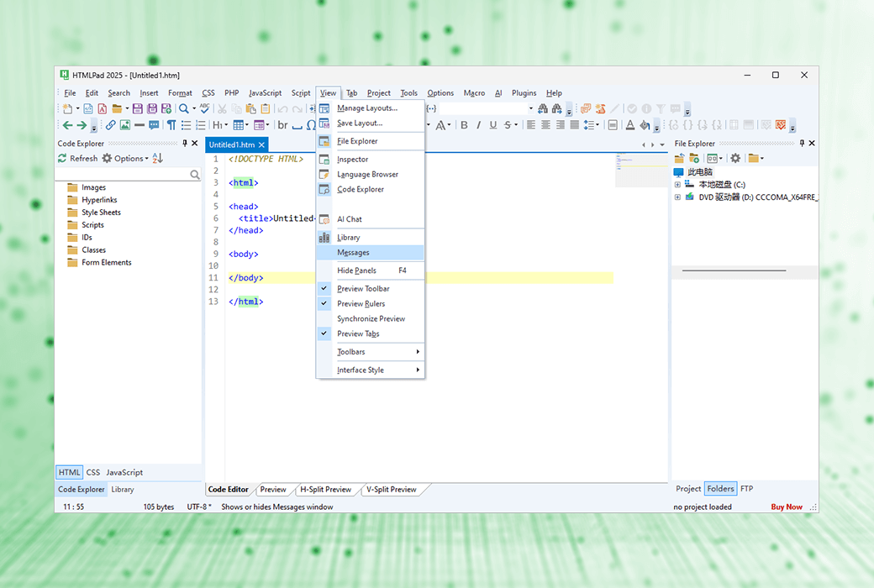This screenshot has width=874, height=588.
Task: Open the editor tab list dropdown arrow
Action: click(662, 145)
